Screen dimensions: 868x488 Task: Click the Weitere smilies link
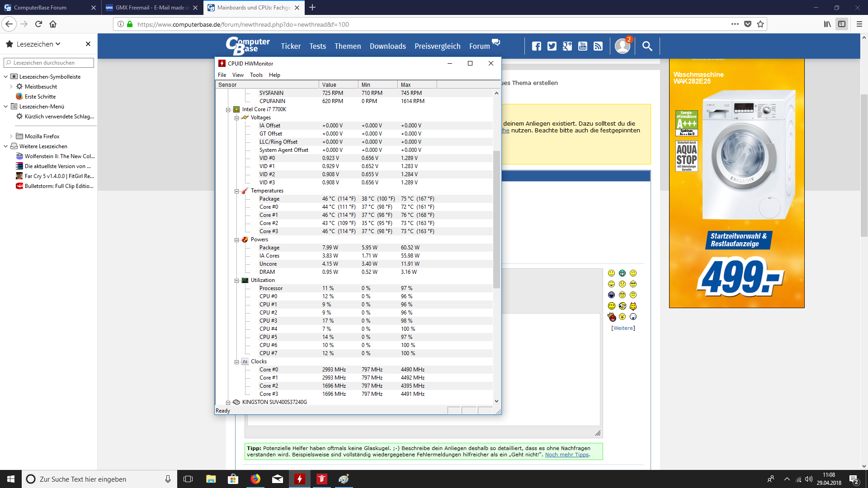623,328
